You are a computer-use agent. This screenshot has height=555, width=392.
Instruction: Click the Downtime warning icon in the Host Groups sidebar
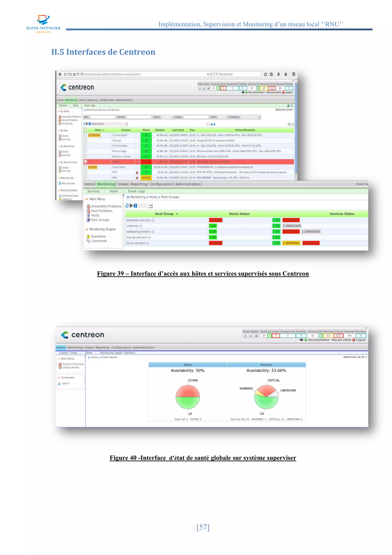[88, 236]
